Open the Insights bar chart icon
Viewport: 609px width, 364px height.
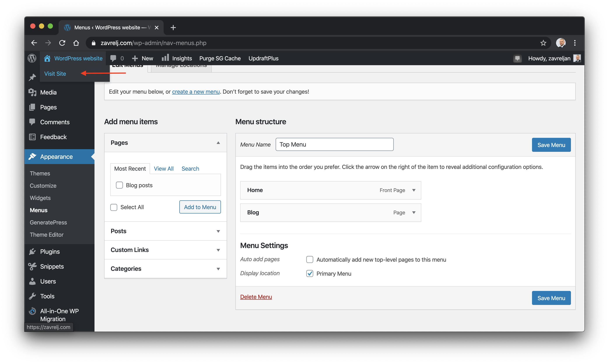coord(165,58)
